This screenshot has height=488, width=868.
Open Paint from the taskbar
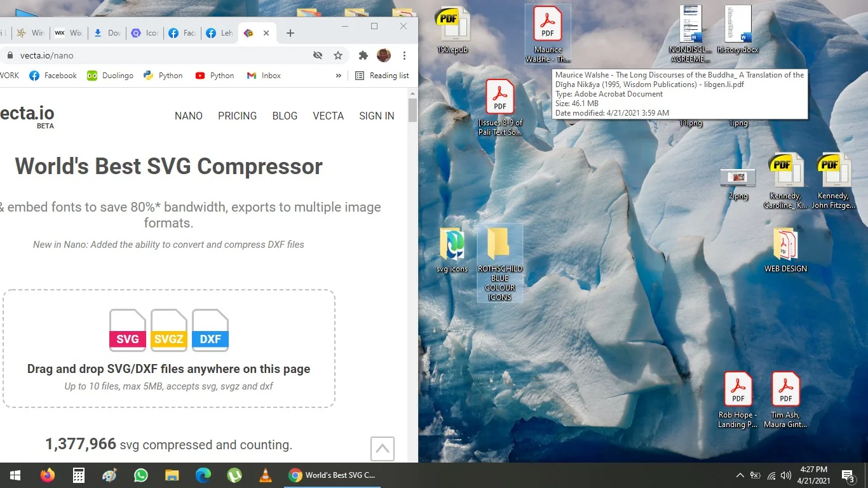[x=110, y=475]
